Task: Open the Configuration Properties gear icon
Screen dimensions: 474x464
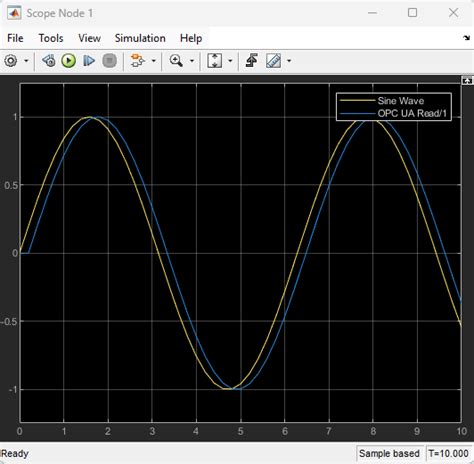Action: coord(11,61)
